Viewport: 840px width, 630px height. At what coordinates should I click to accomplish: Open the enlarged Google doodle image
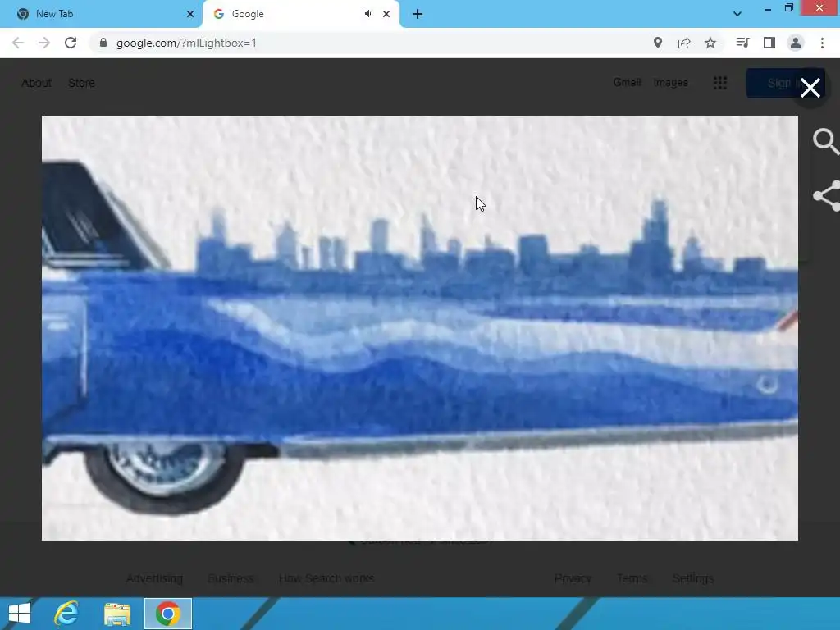pos(419,328)
